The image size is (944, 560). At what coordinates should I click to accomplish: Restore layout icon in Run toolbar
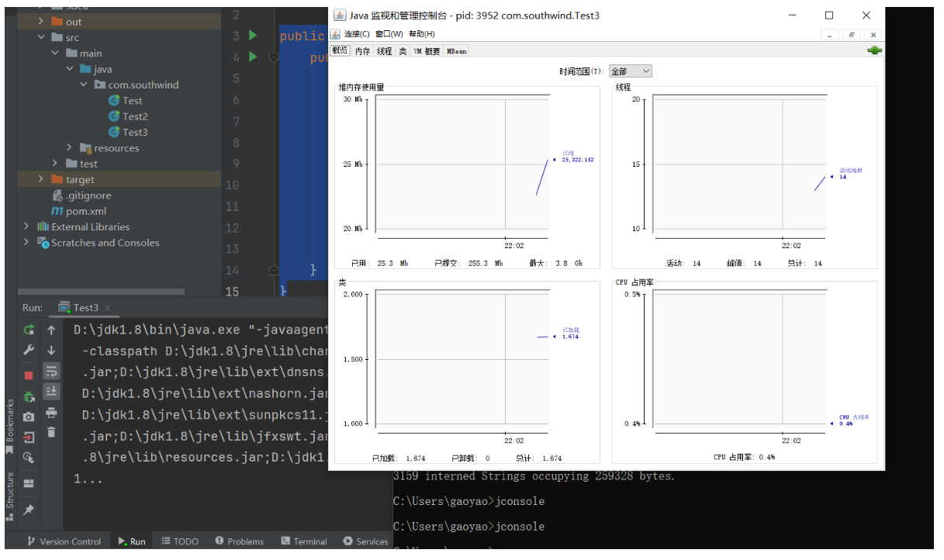pos(29,483)
